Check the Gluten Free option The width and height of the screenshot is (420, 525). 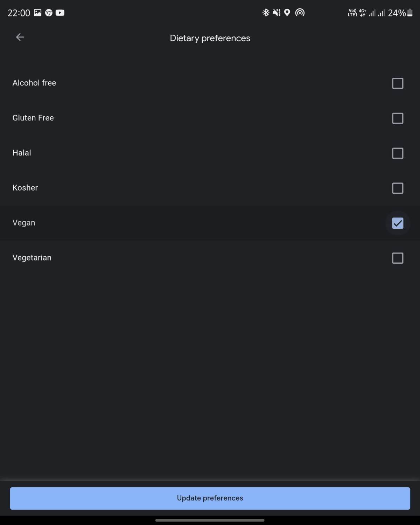point(398,118)
